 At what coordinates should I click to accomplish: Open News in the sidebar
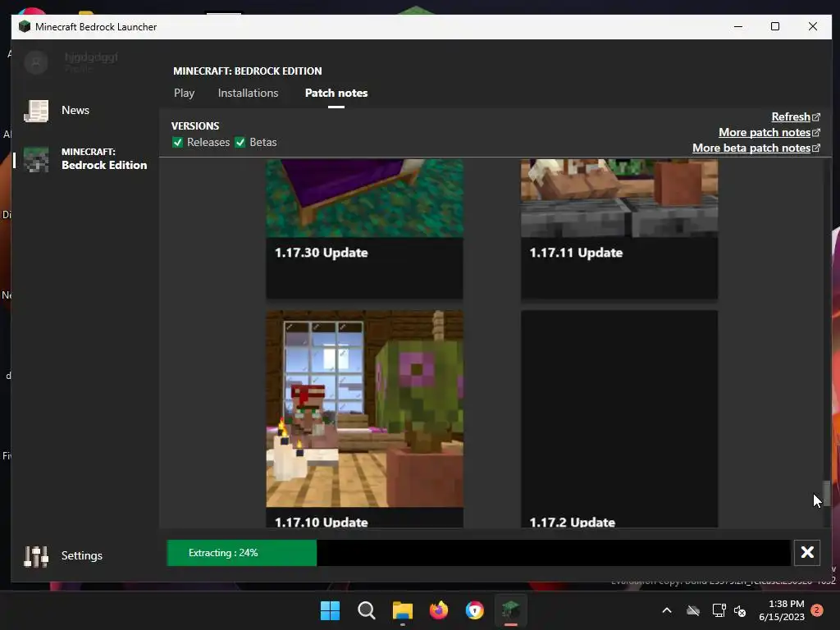pos(75,111)
